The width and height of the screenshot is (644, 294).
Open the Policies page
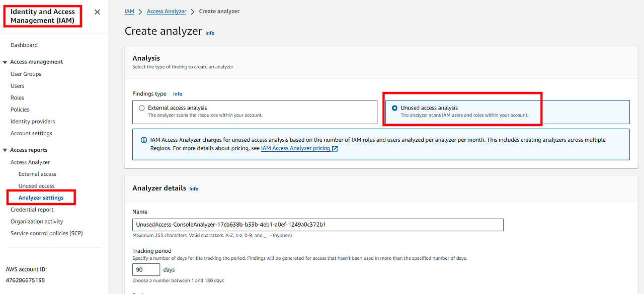(x=20, y=110)
